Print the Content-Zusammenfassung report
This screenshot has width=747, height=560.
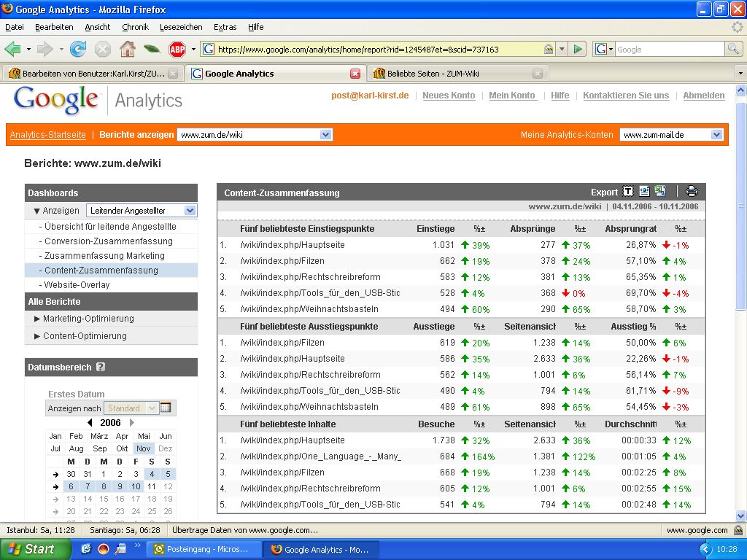coord(692,192)
